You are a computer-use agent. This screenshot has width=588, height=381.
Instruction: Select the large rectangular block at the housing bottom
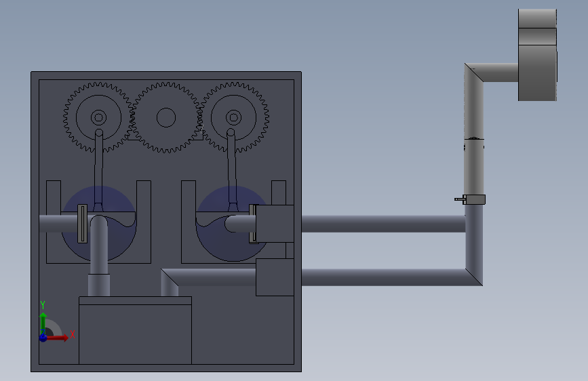tap(136, 330)
